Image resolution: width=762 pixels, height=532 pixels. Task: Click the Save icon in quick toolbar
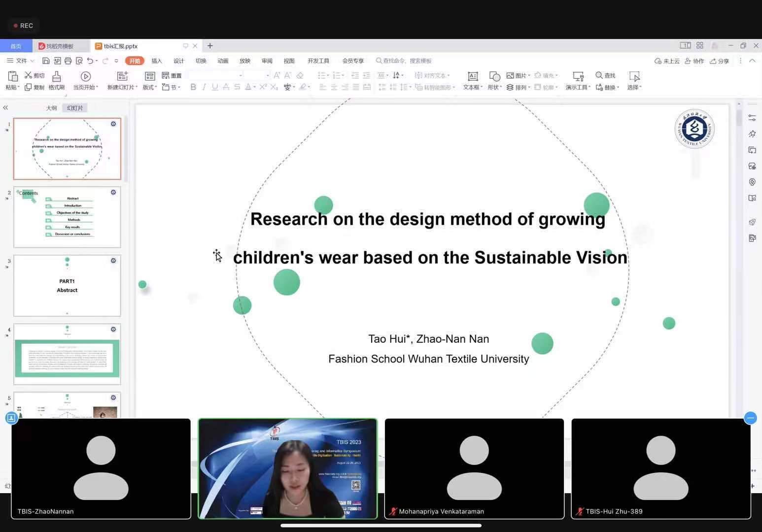[x=46, y=61]
